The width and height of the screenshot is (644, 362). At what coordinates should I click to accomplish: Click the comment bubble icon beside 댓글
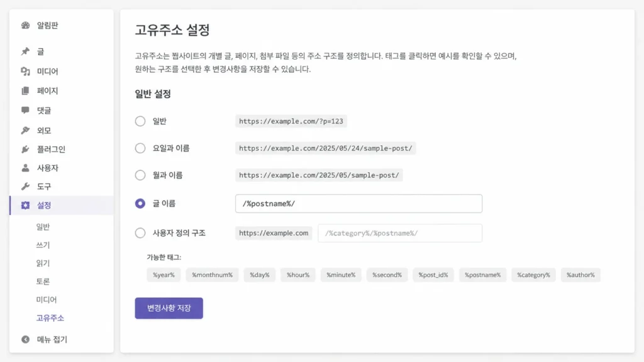(25, 111)
